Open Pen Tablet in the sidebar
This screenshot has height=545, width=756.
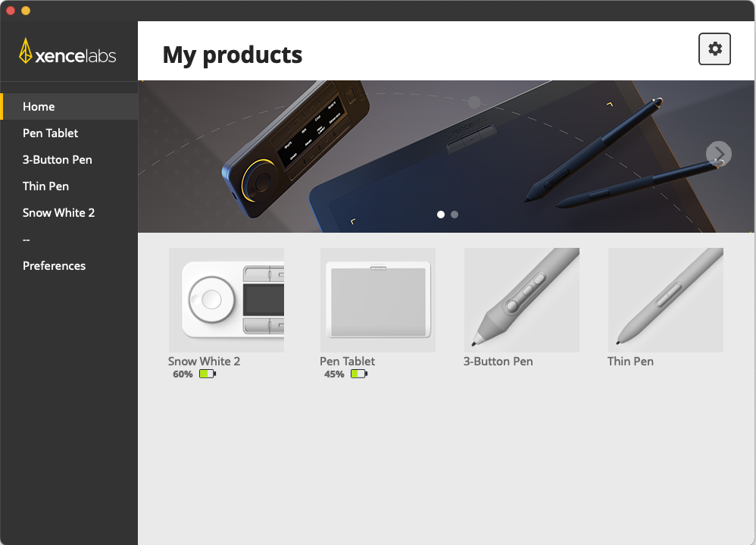pos(69,133)
